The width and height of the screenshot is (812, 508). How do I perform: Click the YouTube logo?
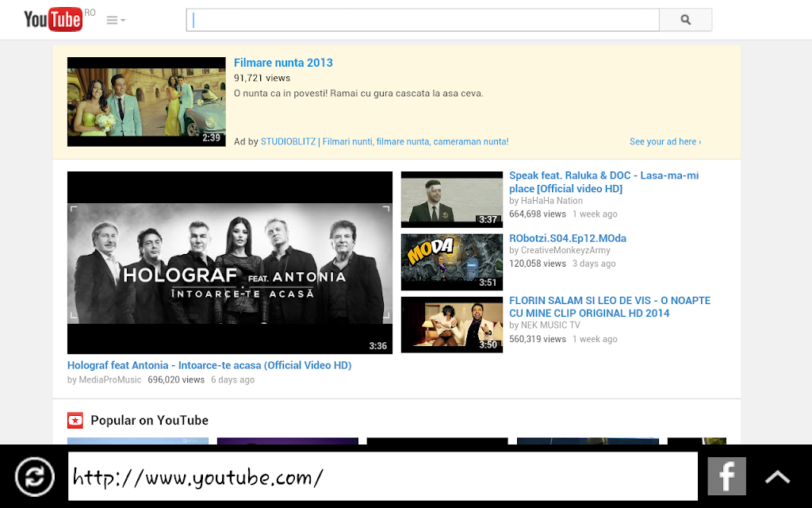coord(53,20)
